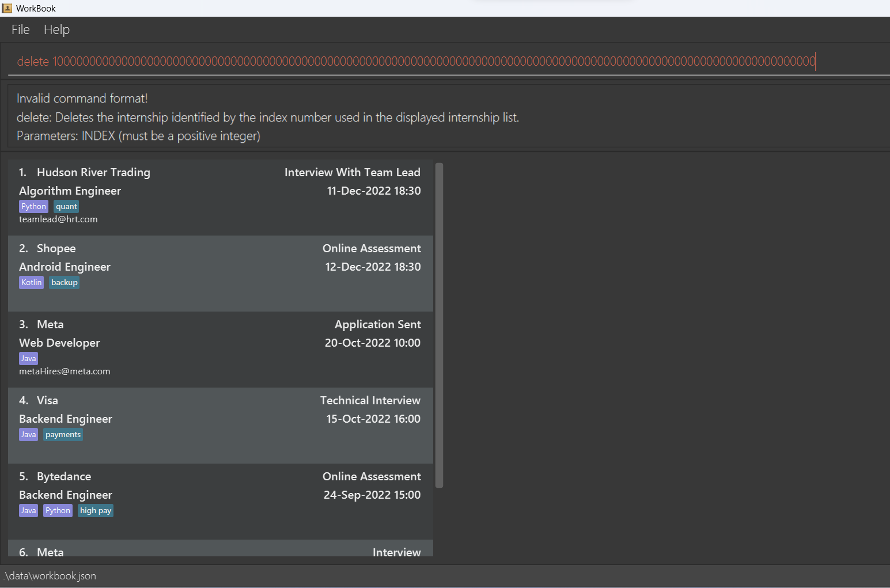890x588 pixels.
Task: Click the delete usage description line
Action: [x=268, y=117]
